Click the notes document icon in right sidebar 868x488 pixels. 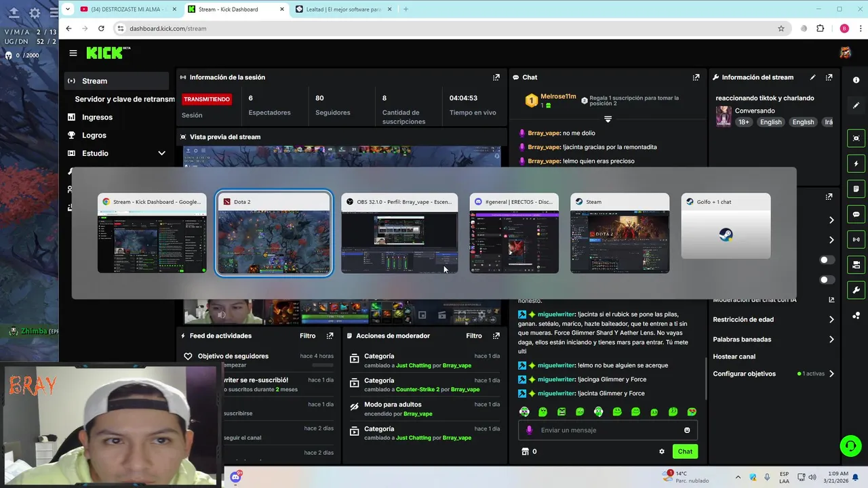[x=856, y=188]
